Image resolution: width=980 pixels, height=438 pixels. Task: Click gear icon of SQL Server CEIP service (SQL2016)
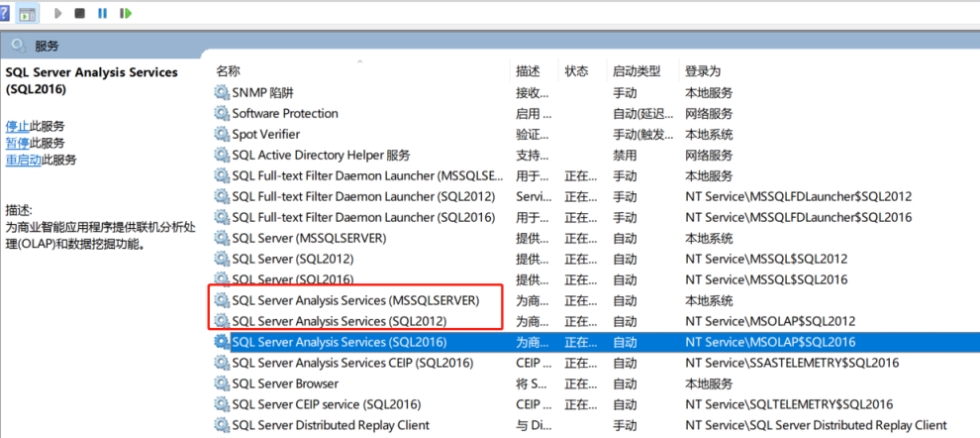[x=222, y=404]
